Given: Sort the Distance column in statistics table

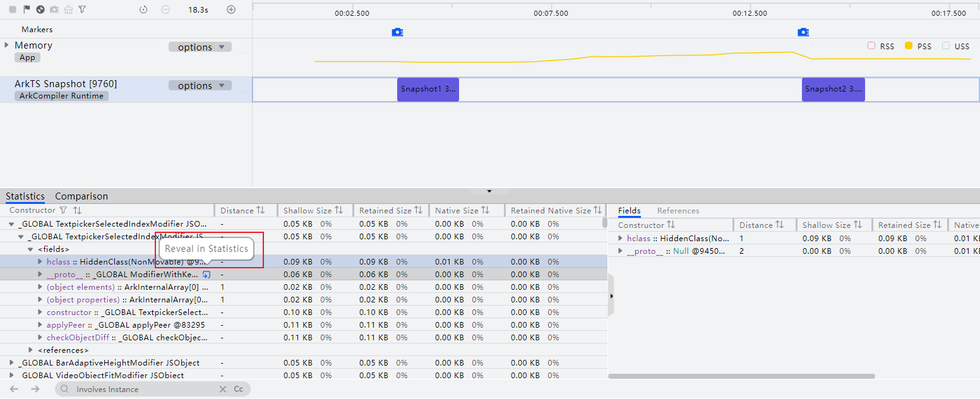Looking at the screenshot, I should (x=260, y=210).
